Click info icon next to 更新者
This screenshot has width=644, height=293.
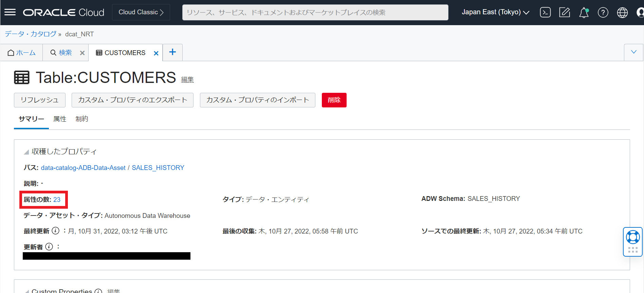pos(49,246)
